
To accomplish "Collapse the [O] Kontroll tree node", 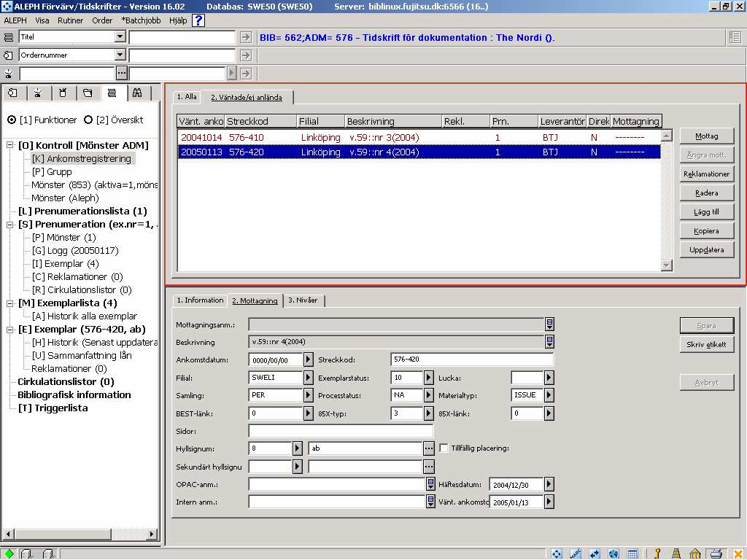I will click(9, 145).
